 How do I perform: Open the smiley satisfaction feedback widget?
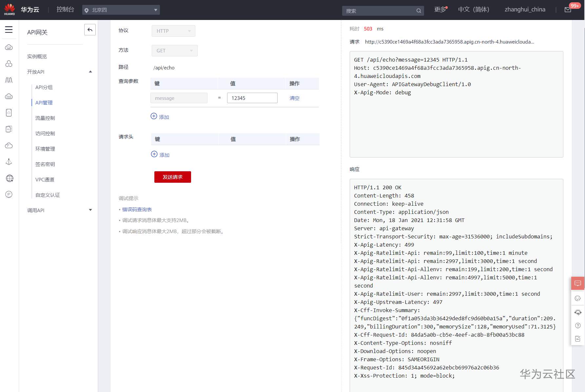(x=578, y=298)
